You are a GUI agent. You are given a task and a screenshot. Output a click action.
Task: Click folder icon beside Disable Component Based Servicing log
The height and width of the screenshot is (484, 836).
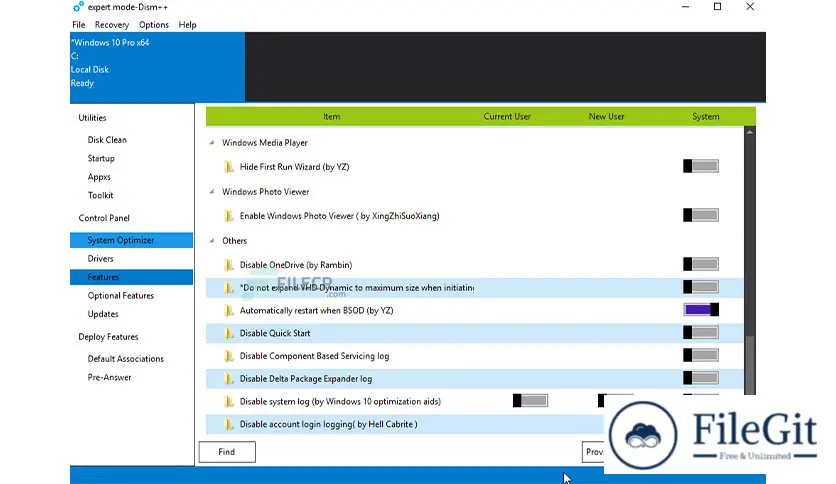tap(229, 356)
